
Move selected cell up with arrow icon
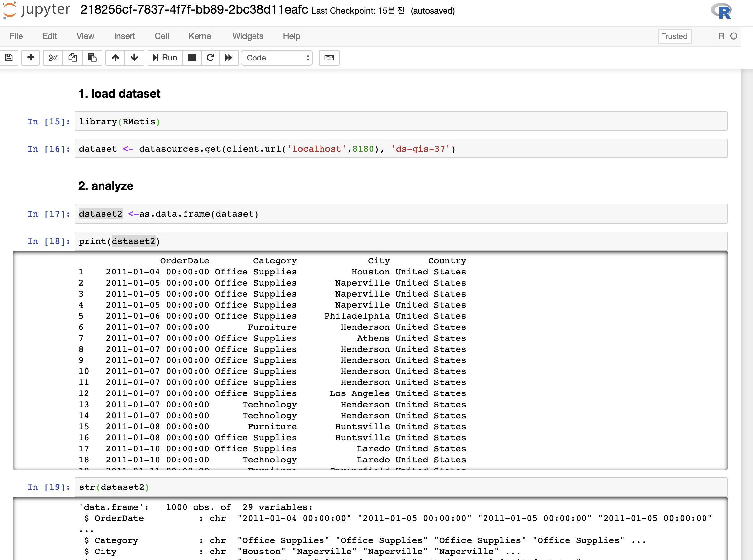click(115, 58)
